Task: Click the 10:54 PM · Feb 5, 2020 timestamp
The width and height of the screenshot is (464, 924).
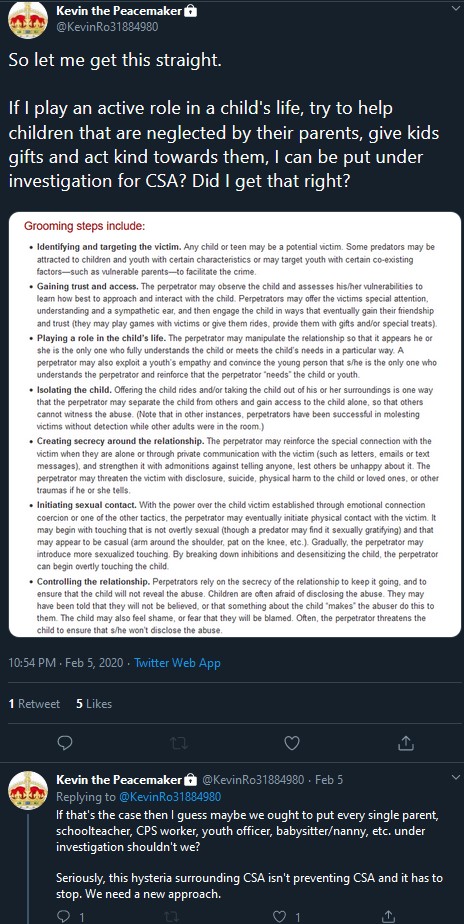Action: (x=66, y=662)
